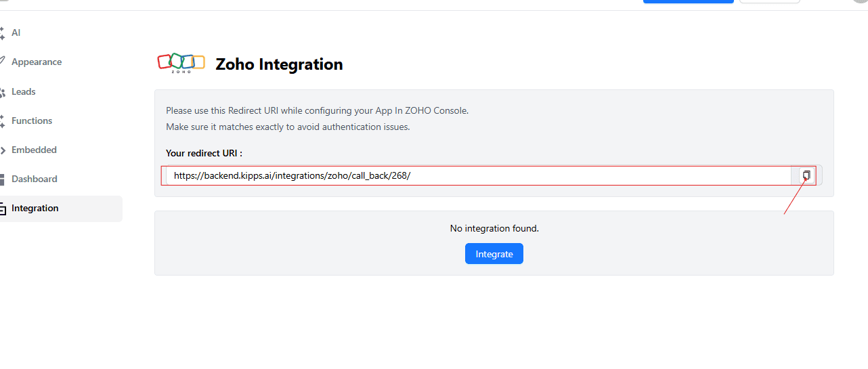Click the white outlined top bar button
The height and width of the screenshot is (369, 868).
pyautogui.click(x=769, y=1)
